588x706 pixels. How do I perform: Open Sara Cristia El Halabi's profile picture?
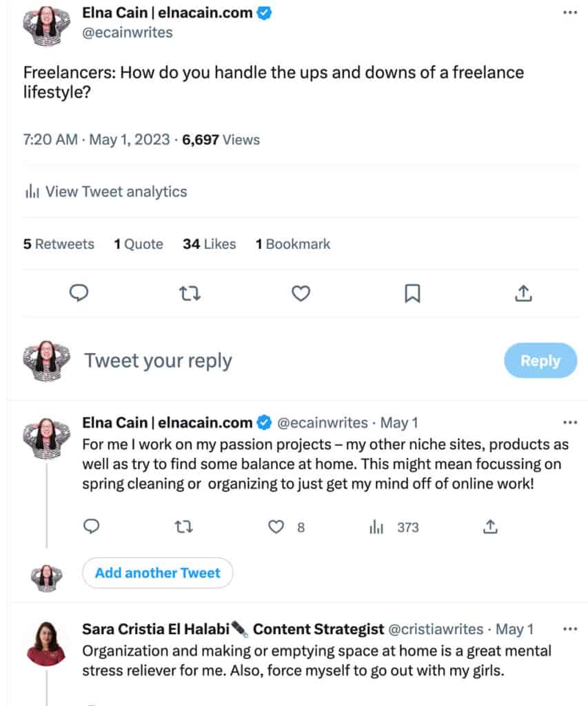point(47,643)
